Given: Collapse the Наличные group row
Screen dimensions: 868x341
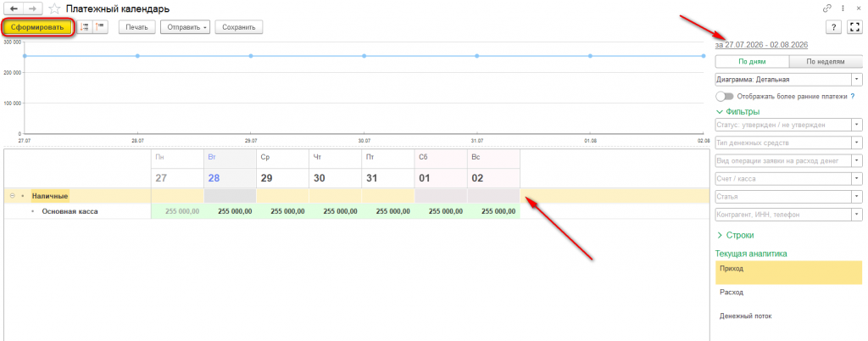Looking at the screenshot, I should pyautogui.click(x=12, y=196).
